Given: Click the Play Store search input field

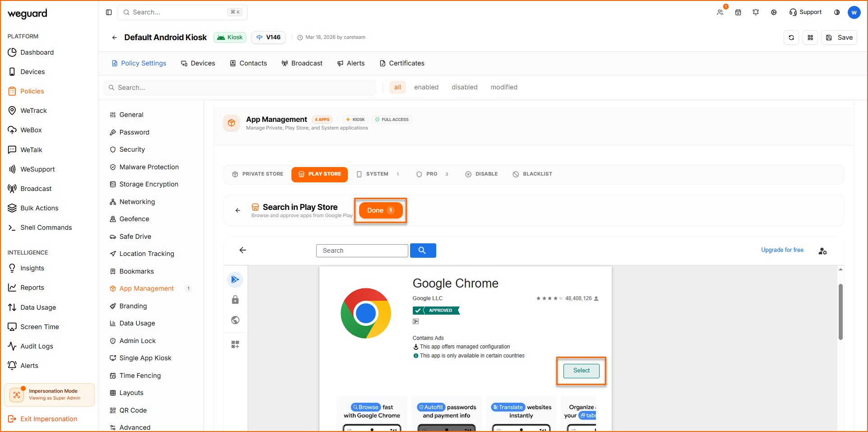Looking at the screenshot, I should coord(362,251).
